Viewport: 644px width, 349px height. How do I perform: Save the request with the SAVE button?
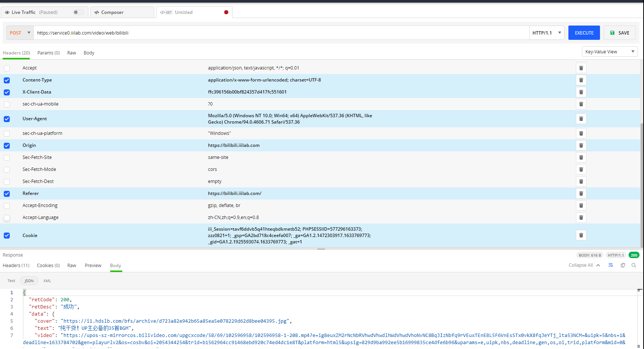pos(620,33)
